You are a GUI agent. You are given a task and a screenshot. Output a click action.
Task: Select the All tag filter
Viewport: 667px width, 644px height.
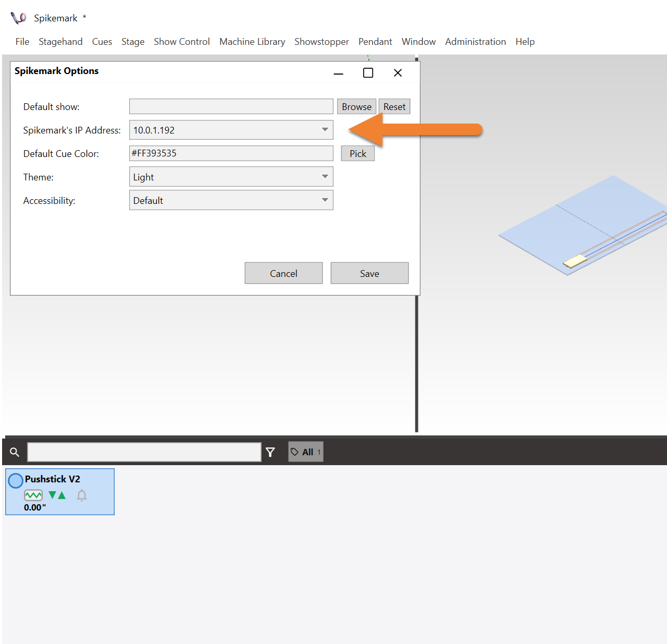pyautogui.click(x=306, y=452)
